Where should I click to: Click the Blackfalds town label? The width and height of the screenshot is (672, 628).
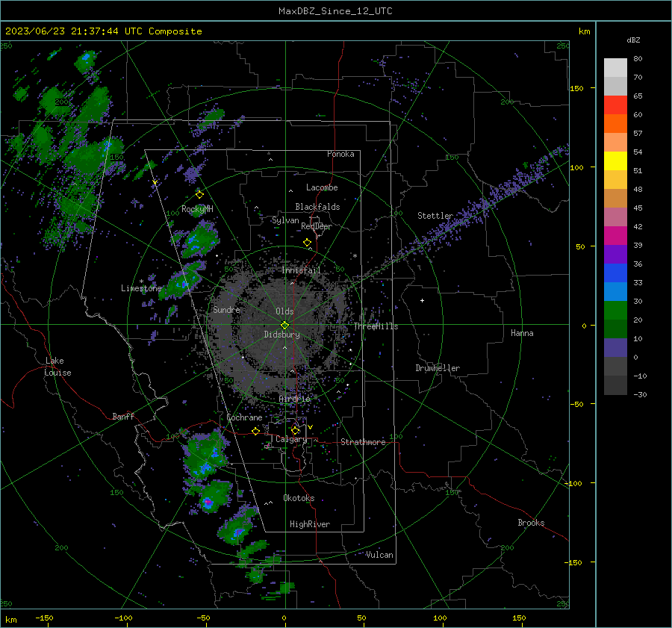click(x=317, y=207)
